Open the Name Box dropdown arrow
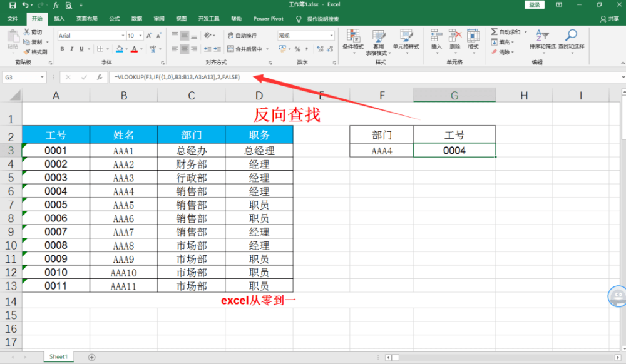 [42, 77]
